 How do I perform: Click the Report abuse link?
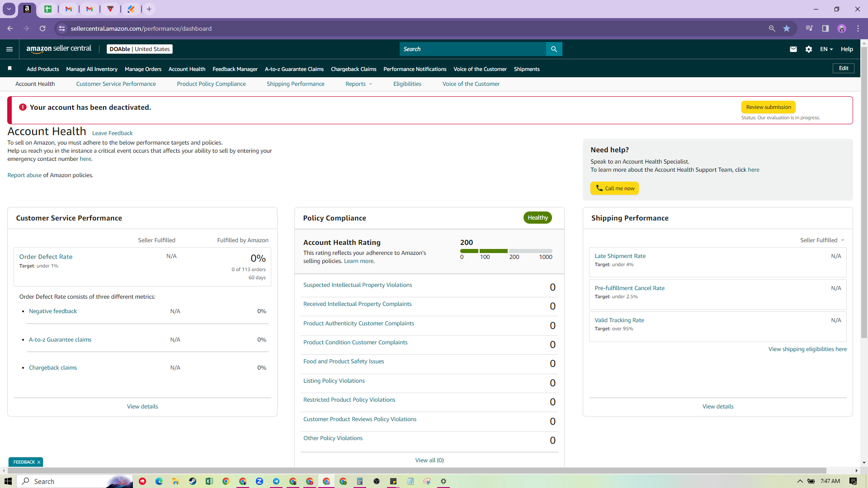(x=24, y=175)
